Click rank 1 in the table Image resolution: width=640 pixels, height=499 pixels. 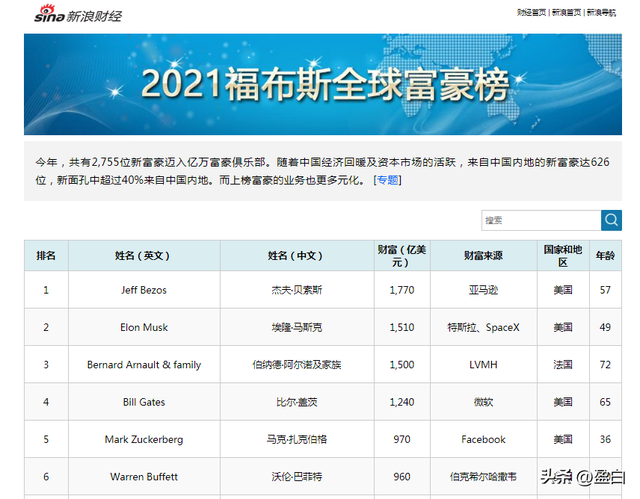coord(46,290)
